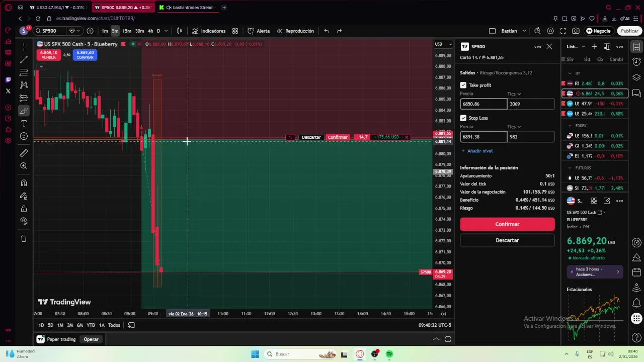
Task: Select the text annotation tool
Action: (x=24, y=123)
